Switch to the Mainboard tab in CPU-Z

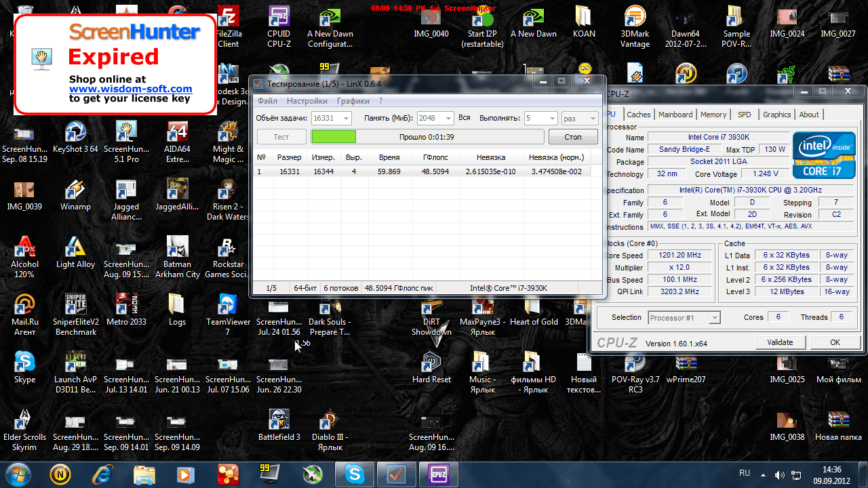pyautogui.click(x=675, y=115)
